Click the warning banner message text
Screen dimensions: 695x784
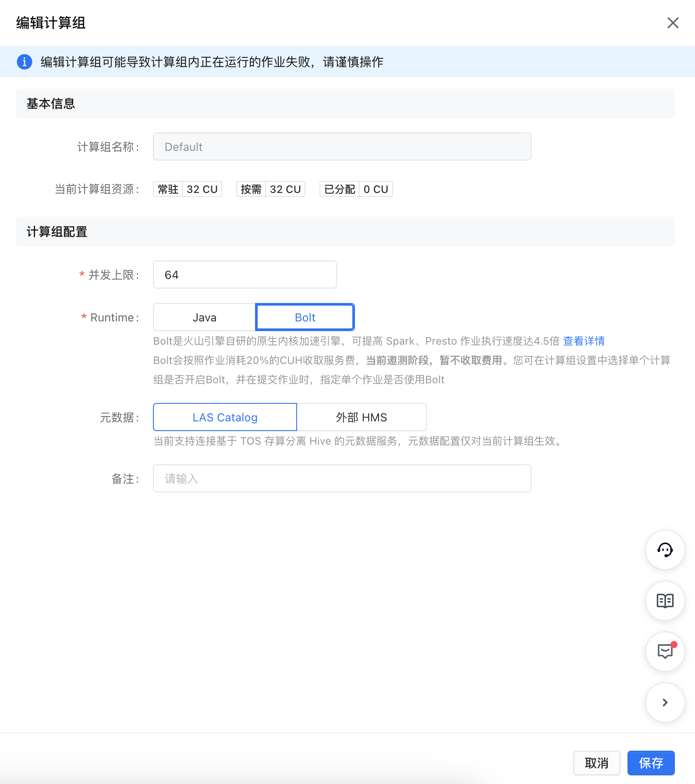[x=212, y=62]
